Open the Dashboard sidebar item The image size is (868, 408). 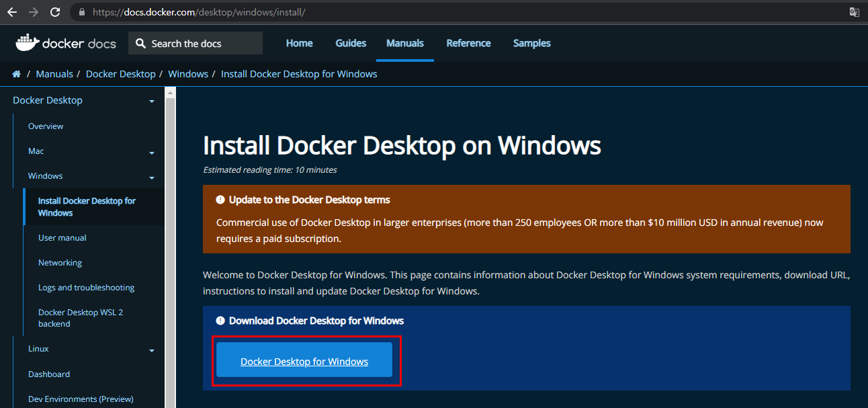(x=49, y=374)
